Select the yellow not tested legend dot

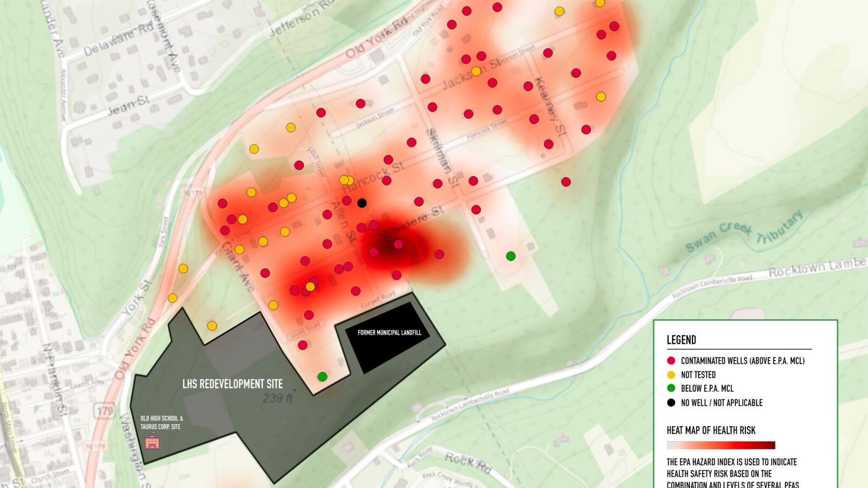point(671,375)
